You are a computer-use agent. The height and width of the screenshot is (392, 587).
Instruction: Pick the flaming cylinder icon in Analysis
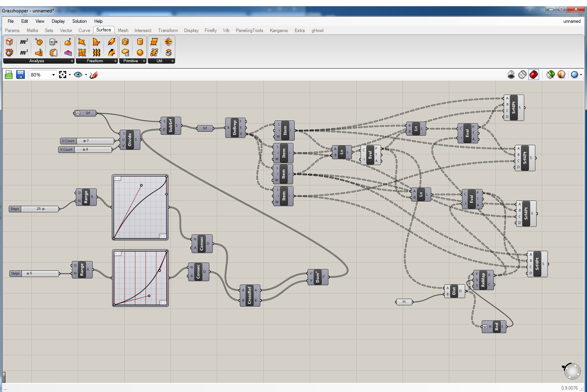[9, 52]
